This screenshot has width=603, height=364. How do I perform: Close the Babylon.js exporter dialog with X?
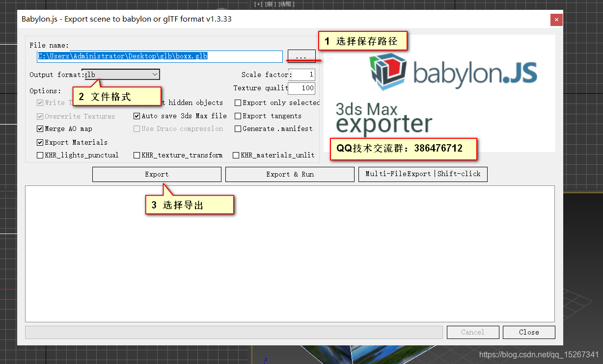(556, 20)
